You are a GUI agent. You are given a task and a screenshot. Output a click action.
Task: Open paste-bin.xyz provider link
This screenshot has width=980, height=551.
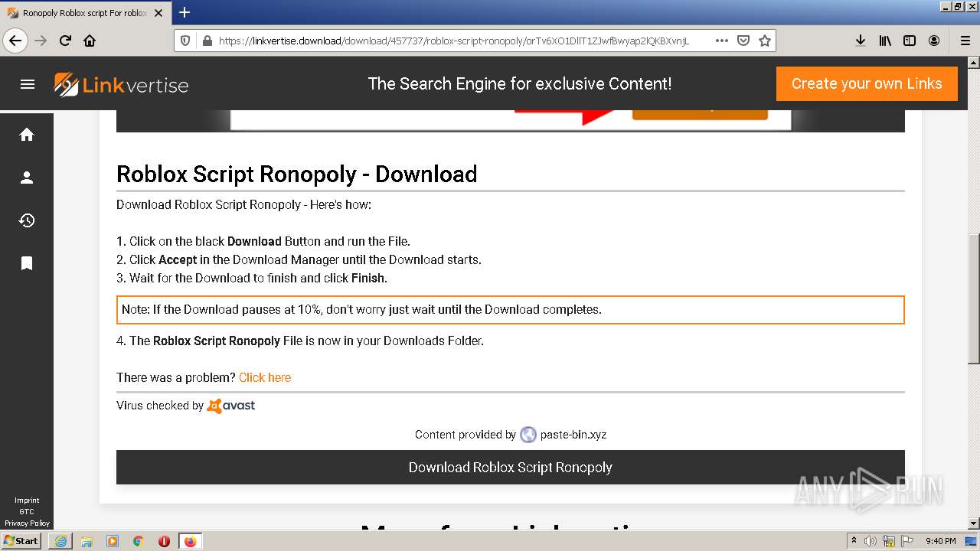click(x=573, y=435)
